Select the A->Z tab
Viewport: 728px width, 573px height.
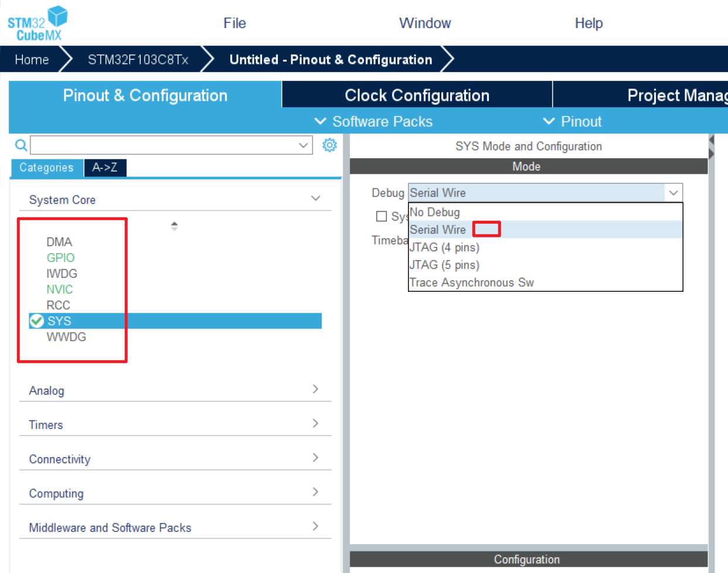point(105,168)
